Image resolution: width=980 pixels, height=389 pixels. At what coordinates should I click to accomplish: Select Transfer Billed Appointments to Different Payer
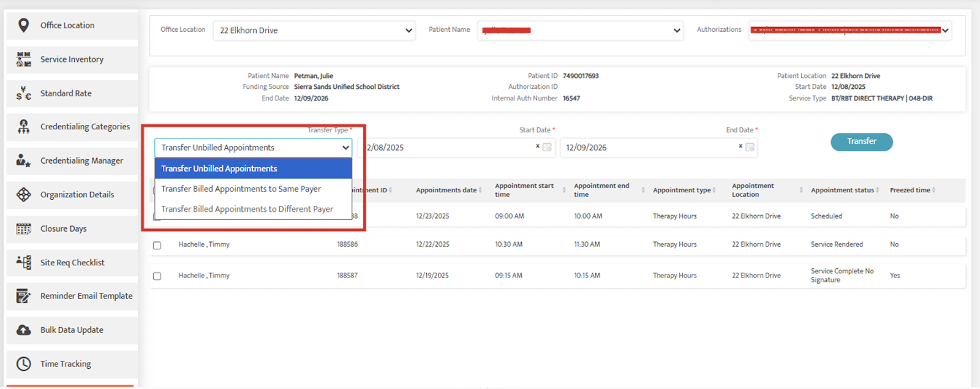click(x=247, y=209)
